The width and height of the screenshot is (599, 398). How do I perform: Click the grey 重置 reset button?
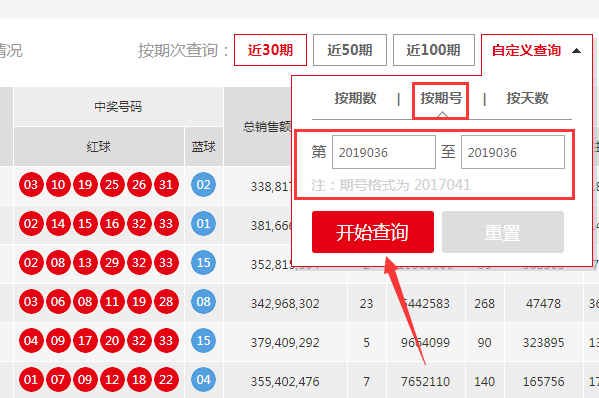tap(503, 232)
